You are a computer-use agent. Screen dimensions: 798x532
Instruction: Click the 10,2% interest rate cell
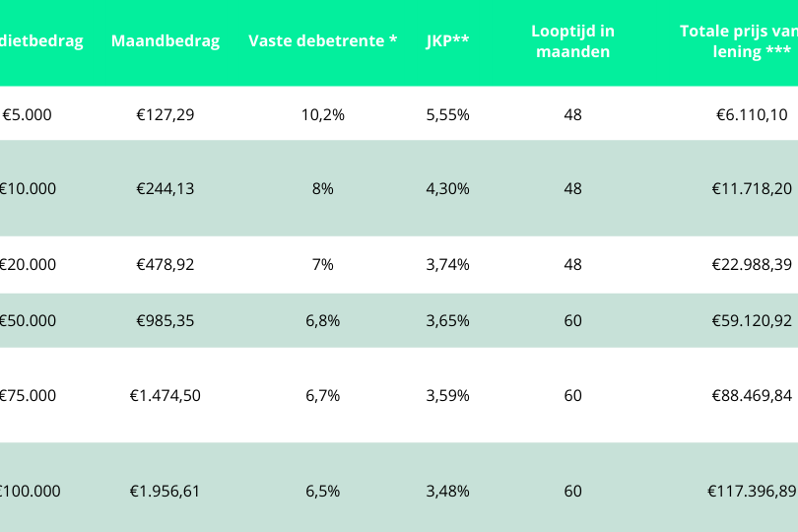(x=323, y=114)
